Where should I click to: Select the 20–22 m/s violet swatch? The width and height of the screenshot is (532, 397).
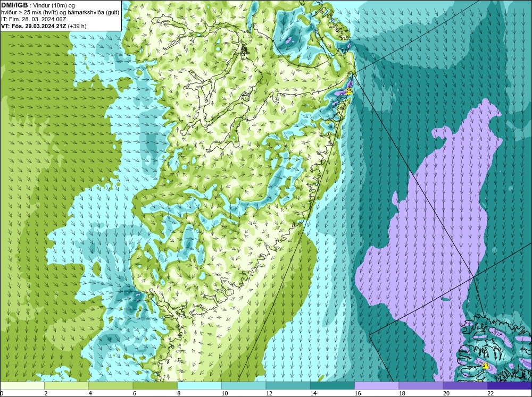(465, 385)
